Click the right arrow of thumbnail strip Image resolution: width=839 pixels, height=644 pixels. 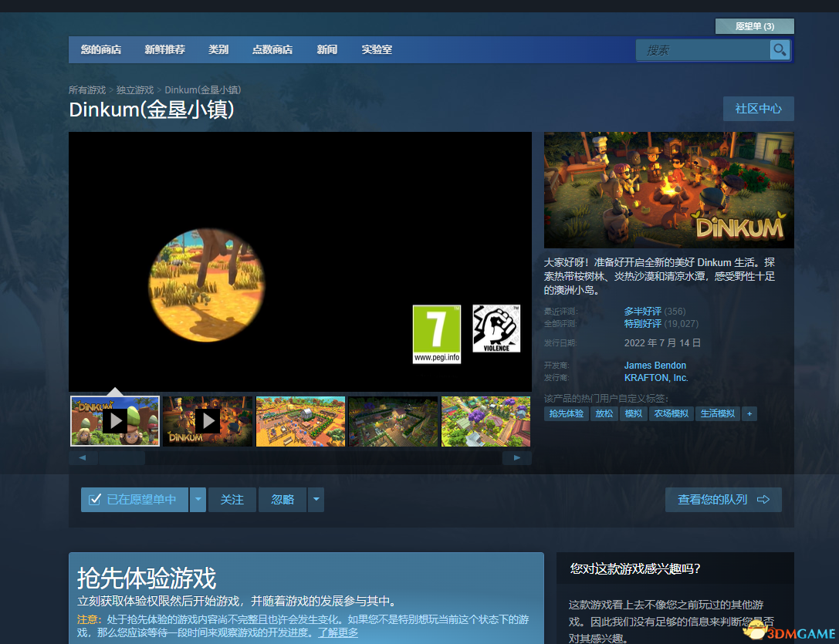tap(517, 458)
